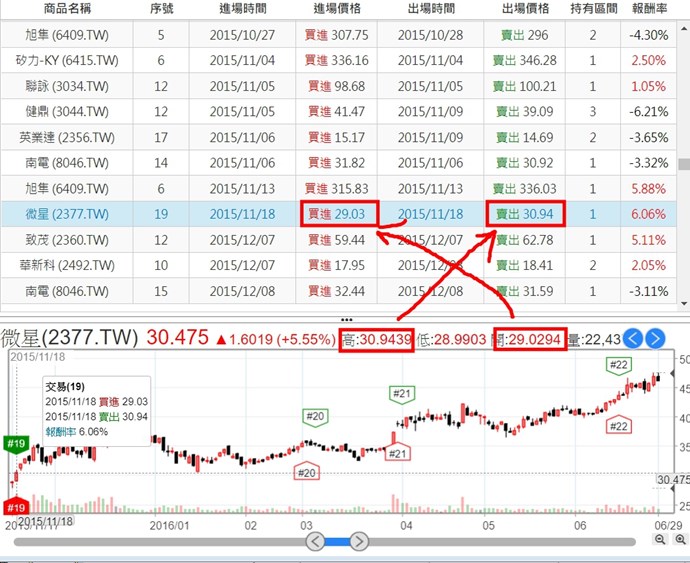The image size is (690, 563).
Task: Select the 聯詠 (3034.TW) row
Action: [339, 86]
